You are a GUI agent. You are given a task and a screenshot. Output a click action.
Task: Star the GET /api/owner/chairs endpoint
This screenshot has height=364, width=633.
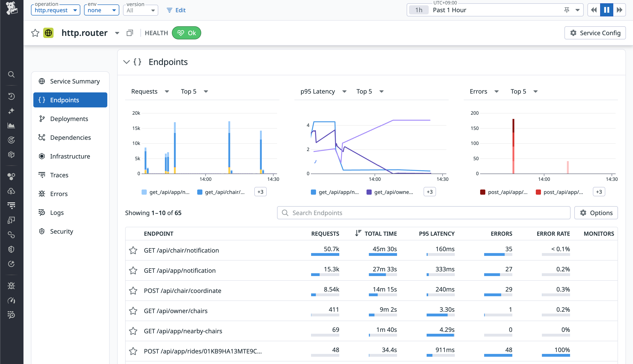133,311
